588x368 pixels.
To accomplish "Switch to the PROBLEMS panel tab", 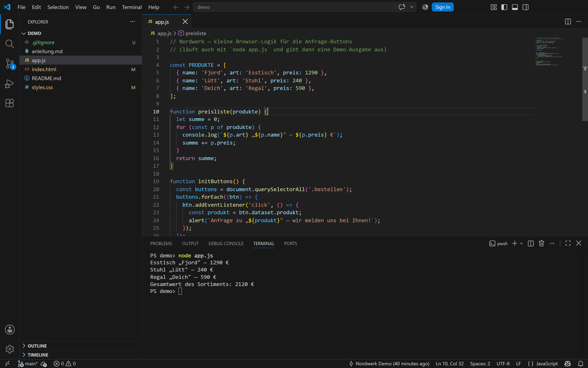I will [x=161, y=243].
